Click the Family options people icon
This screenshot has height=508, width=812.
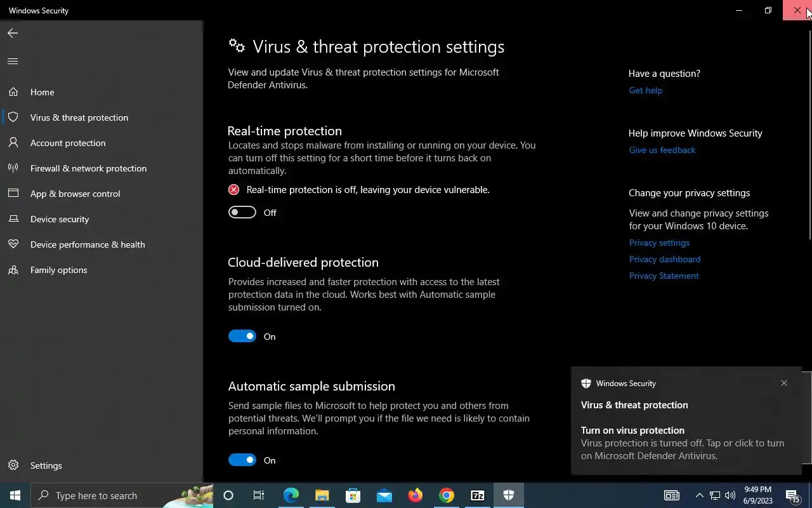(x=13, y=270)
